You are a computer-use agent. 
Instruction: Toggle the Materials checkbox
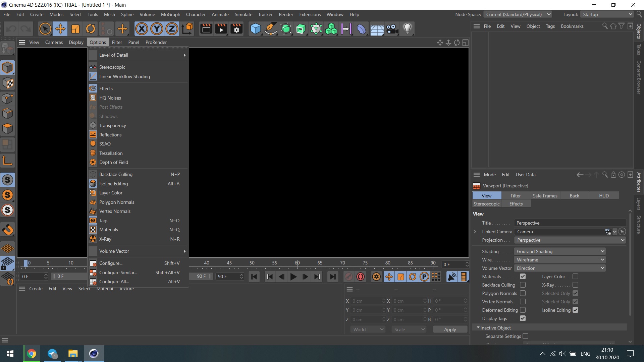coord(523,277)
